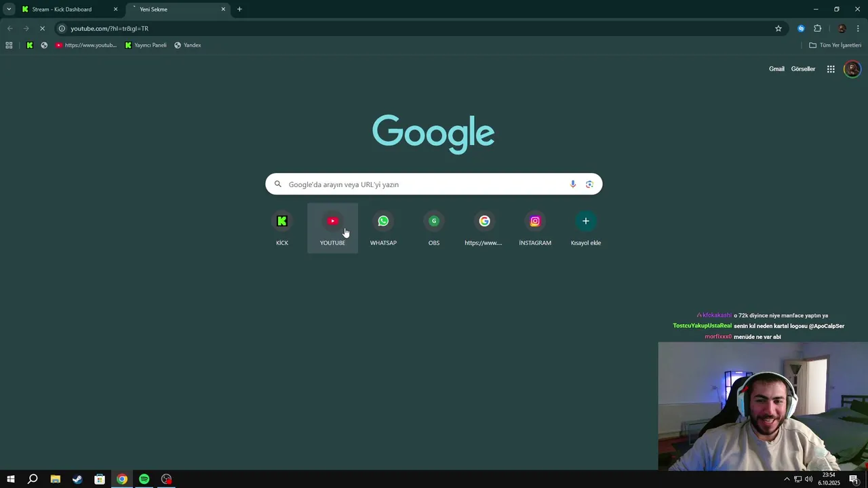Start voice search with microphone icon

[573, 184]
